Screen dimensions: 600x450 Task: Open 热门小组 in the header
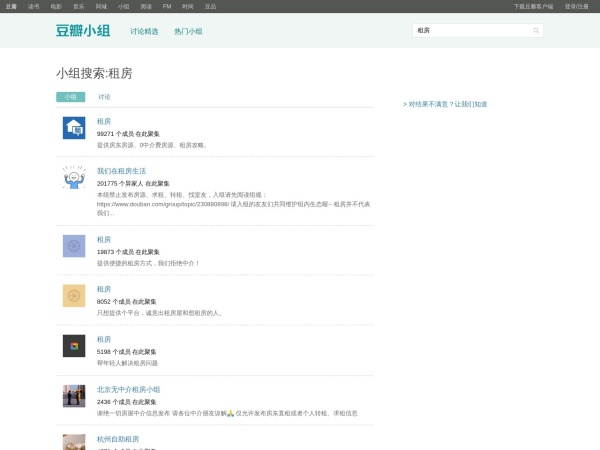pyautogui.click(x=188, y=31)
